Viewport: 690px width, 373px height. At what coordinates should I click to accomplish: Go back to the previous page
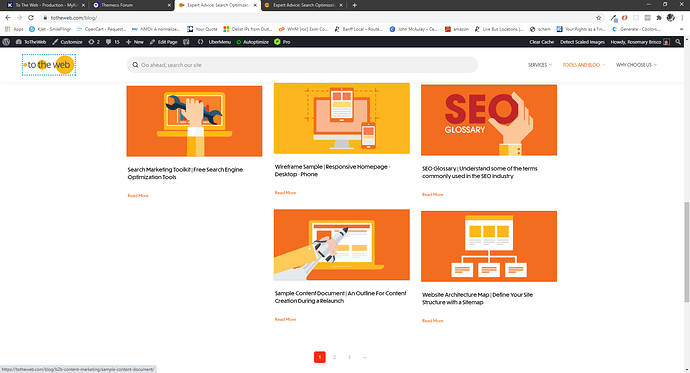click(8, 18)
